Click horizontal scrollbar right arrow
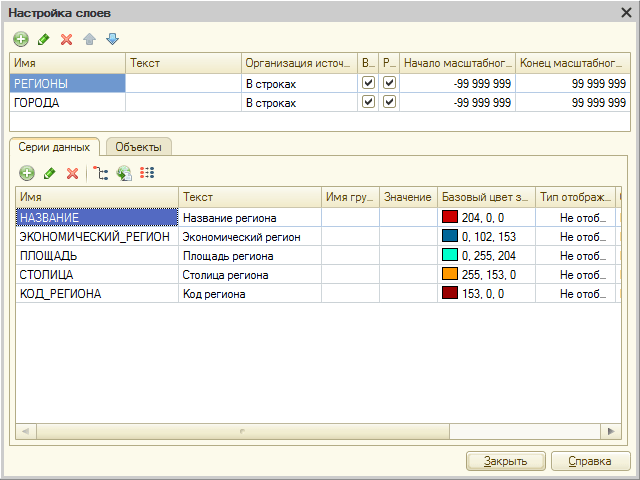 click(x=611, y=431)
